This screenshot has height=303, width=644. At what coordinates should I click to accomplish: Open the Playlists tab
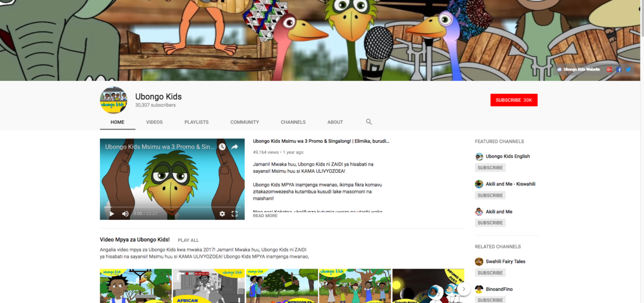(x=196, y=122)
